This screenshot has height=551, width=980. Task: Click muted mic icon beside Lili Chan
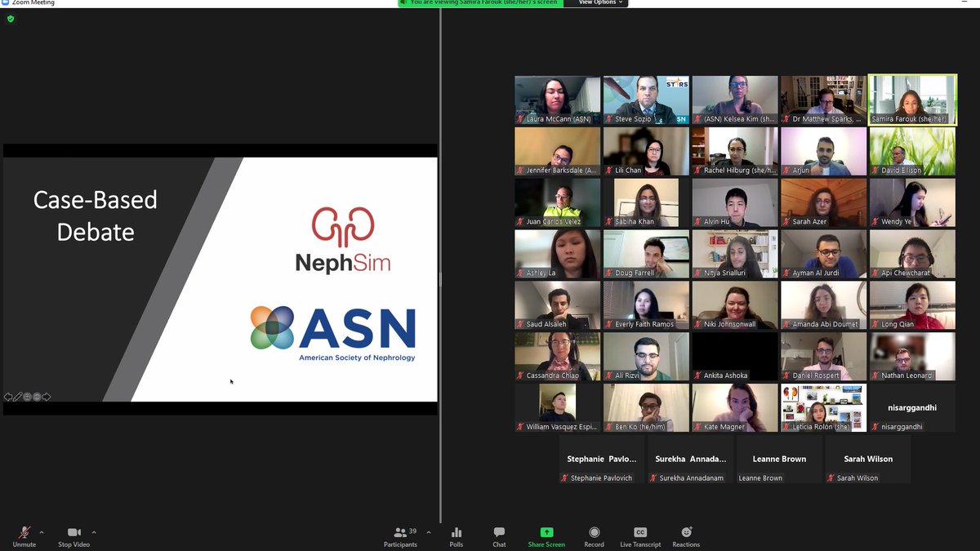(x=609, y=171)
